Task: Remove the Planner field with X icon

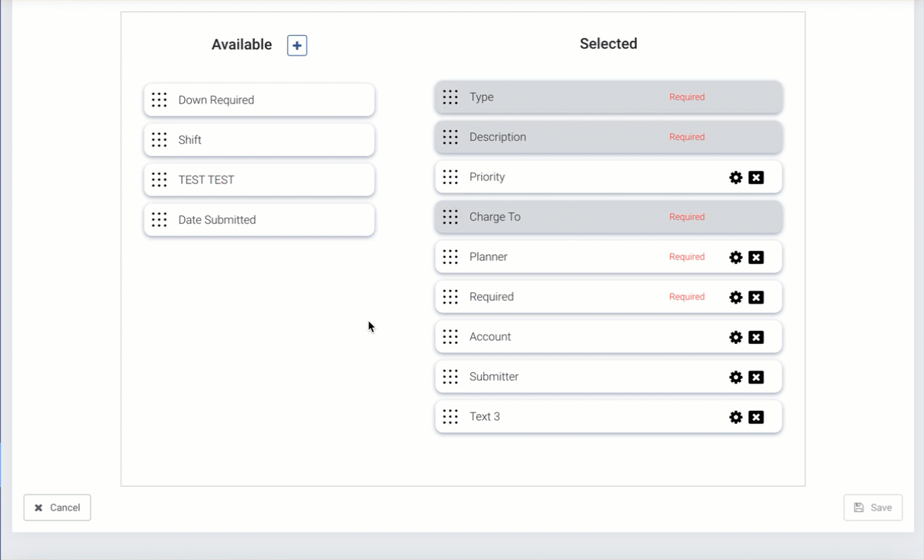Action: [756, 257]
